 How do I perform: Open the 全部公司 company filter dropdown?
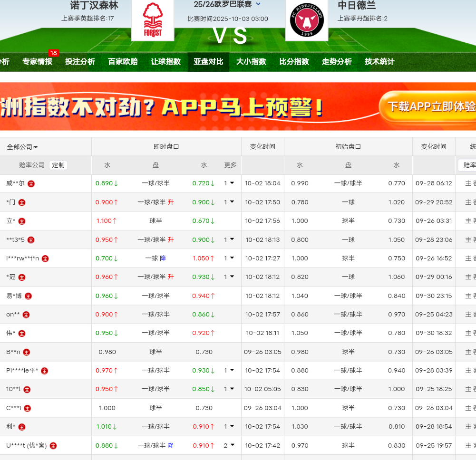[22, 147]
